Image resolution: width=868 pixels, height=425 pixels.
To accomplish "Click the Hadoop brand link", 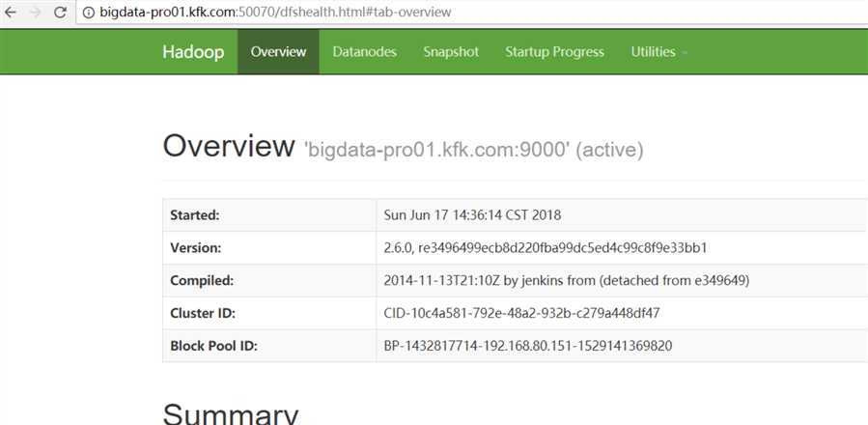I will [193, 52].
